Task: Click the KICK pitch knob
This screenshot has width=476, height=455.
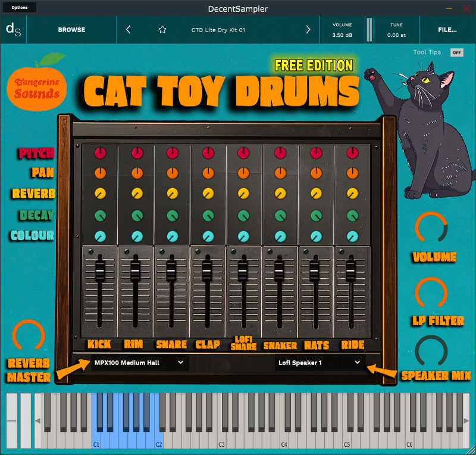Action: (101, 153)
